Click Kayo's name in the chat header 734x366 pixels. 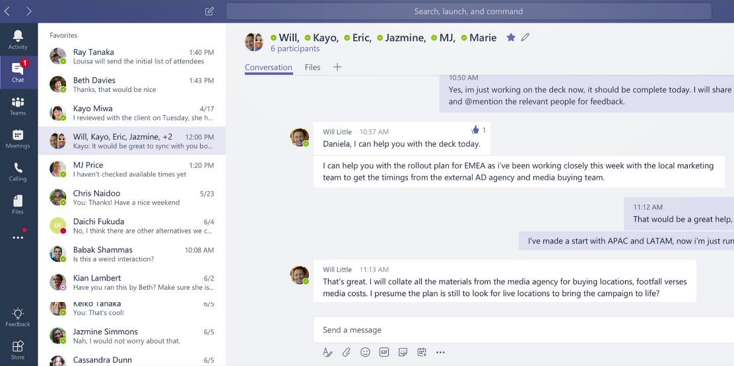click(325, 38)
